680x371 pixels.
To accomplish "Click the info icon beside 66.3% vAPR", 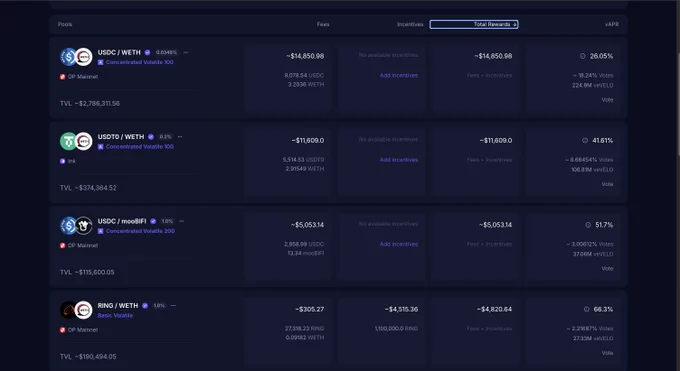I will point(586,309).
